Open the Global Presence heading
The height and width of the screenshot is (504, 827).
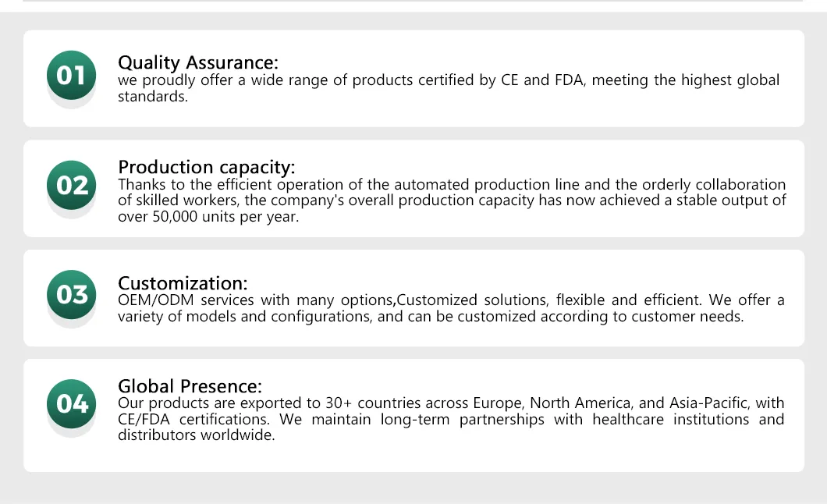point(190,386)
